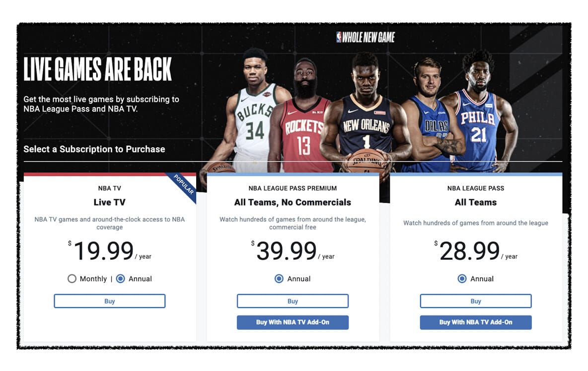Image resolution: width=588 pixels, height=371 pixels.
Task: Click the NBA Whole New Game logo
Action: click(366, 37)
